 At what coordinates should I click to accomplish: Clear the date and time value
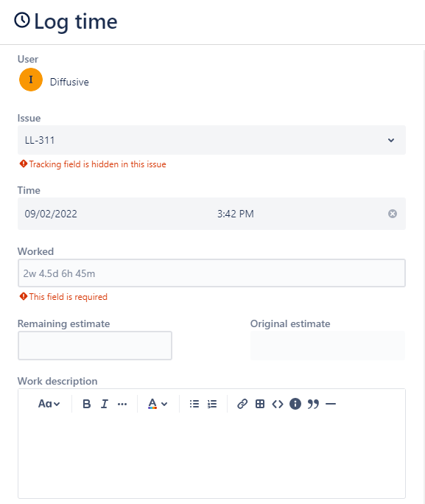(x=393, y=214)
